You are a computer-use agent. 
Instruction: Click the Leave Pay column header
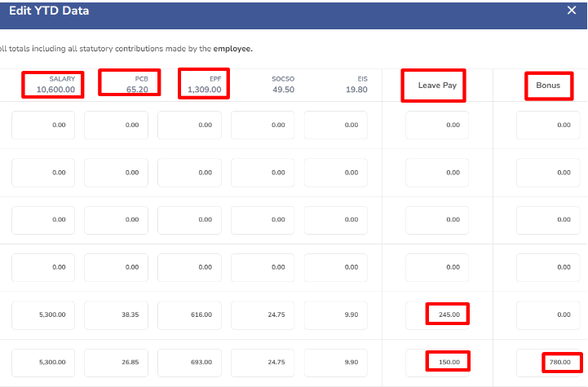tap(437, 86)
